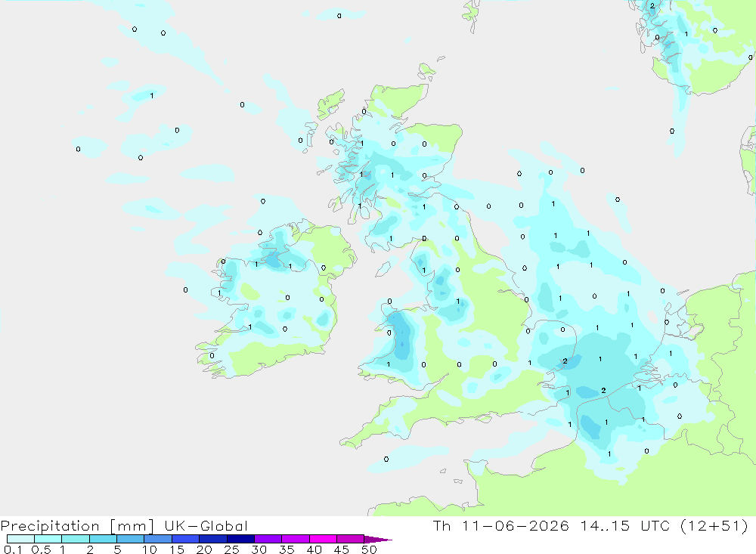Click the 1–2 mm legend color swatch
The image size is (756, 554).
pos(76,539)
